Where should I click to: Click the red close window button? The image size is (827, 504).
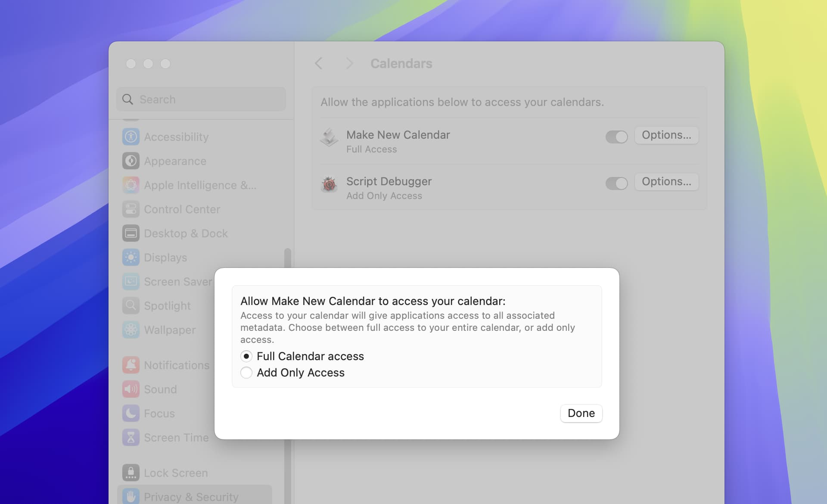[x=131, y=64]
